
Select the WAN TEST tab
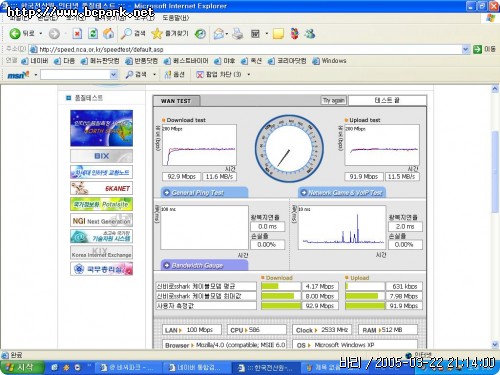click(176, 101)
